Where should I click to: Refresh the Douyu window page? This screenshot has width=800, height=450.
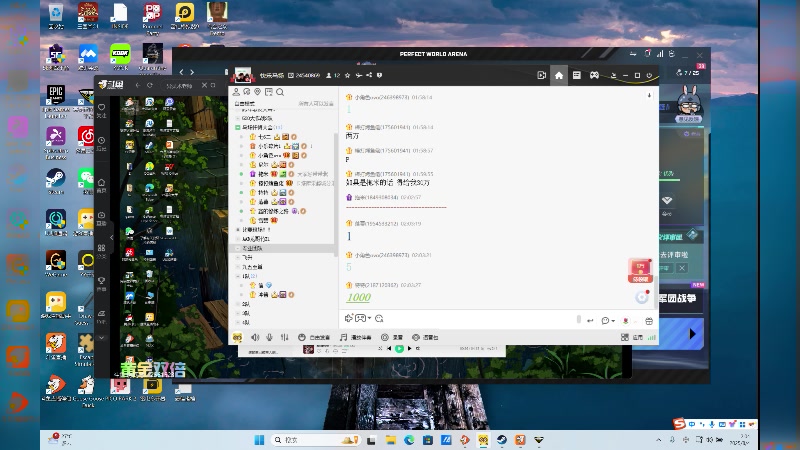(x=149, y=85)
